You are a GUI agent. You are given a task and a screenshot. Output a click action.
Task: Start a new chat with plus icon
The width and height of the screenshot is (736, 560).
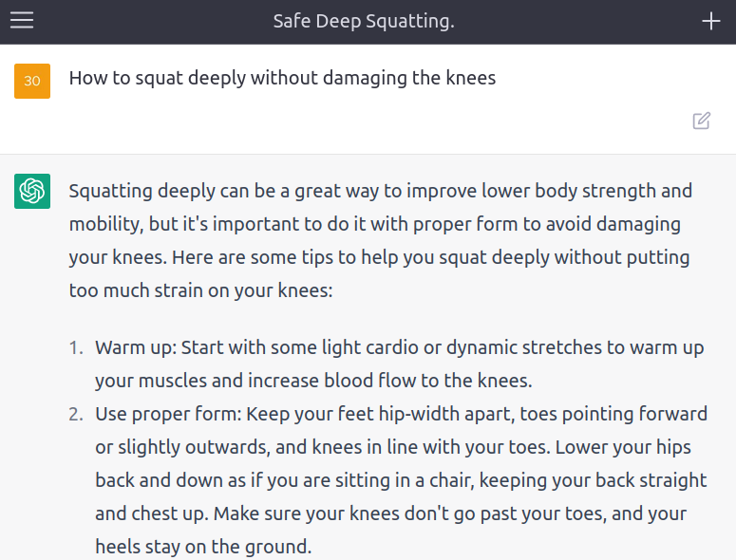point(710,21)
